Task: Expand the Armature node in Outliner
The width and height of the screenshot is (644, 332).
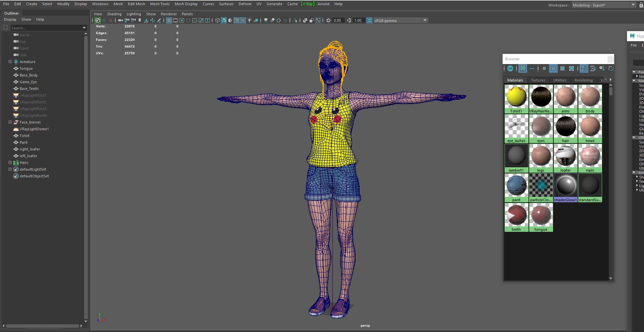Action: [10, 62]
